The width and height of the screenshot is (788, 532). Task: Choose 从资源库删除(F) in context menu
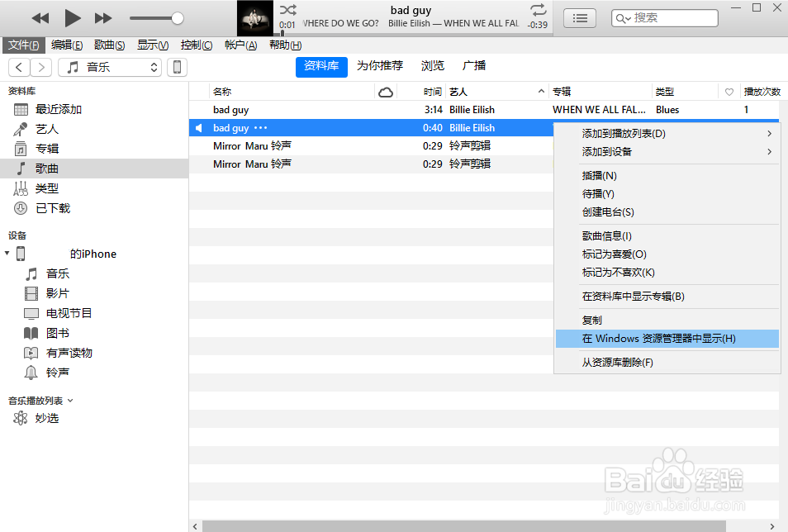click(x=667, y=363)
